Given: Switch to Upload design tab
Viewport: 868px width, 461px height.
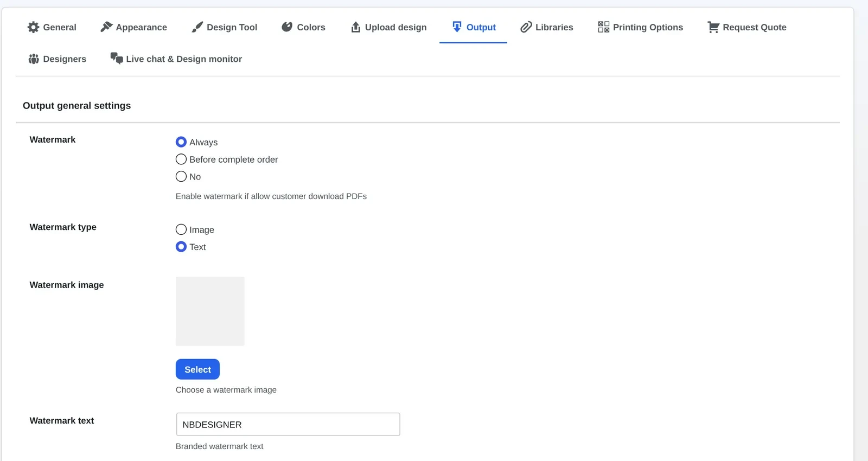Looking at the screenshot, I should click(388, 27).
